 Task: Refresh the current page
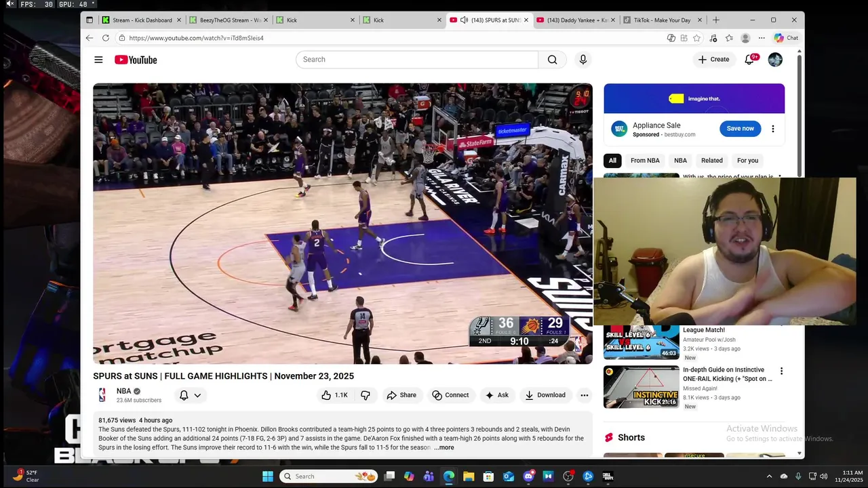click(x=106, y=38)
